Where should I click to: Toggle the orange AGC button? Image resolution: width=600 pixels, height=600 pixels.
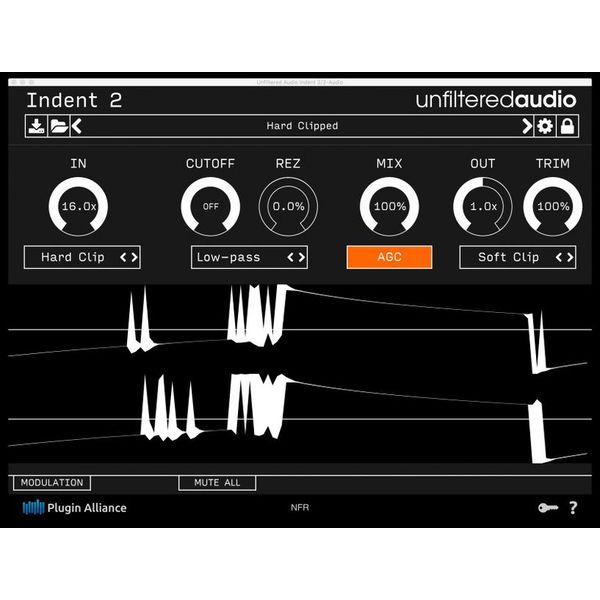pyautogui.click(x=389, y=257)
